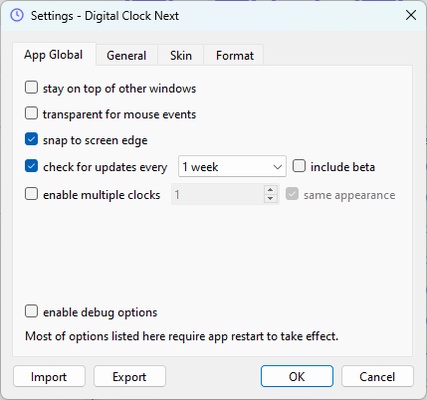Click the Export button
Screen dimensions: 427x400
click(x=129, y=377)
